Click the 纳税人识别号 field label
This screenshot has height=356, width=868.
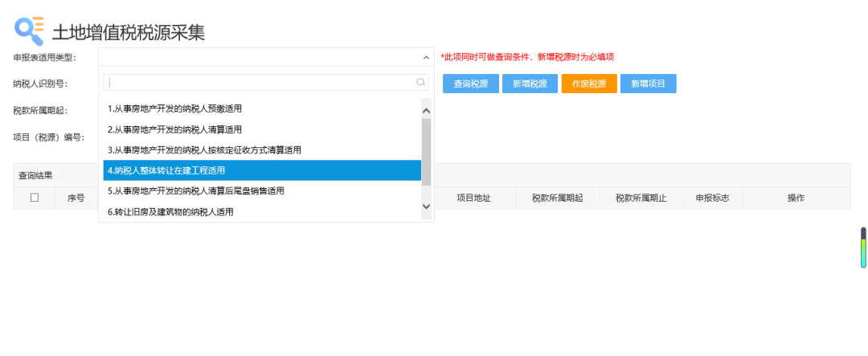[x=40, y=84]
